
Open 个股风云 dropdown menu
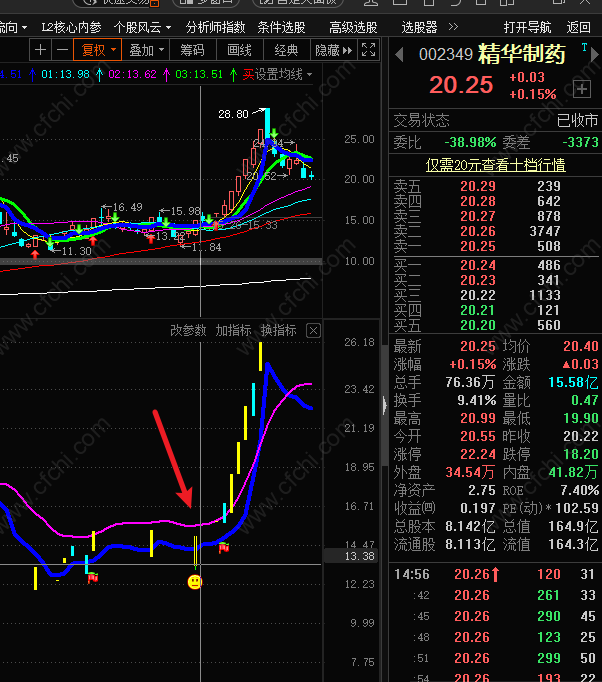tap(142, 27)
